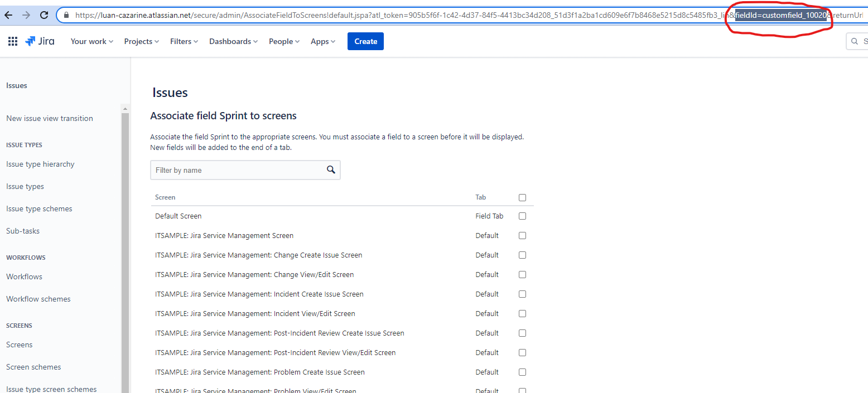
Task: Click the Create button
Action: pyautogui.click(x=365, y=41)
